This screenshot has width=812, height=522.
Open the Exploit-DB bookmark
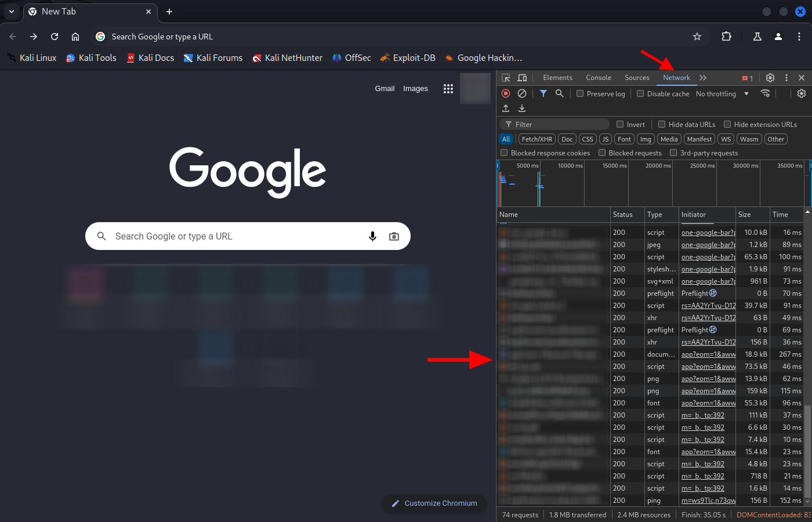coord(408,58)
